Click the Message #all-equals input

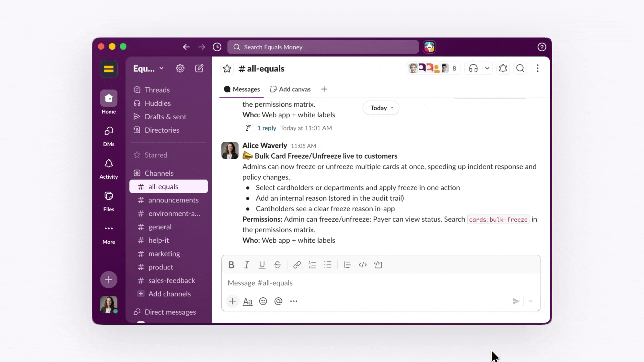coord(381,283)
